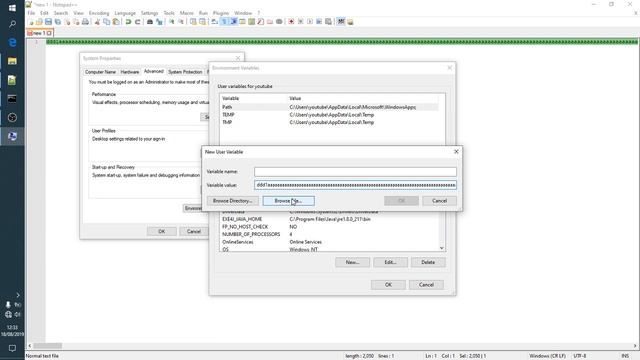
Task: Click the Notepad++ horizontal scrollbar thumb
Action: 48,346
